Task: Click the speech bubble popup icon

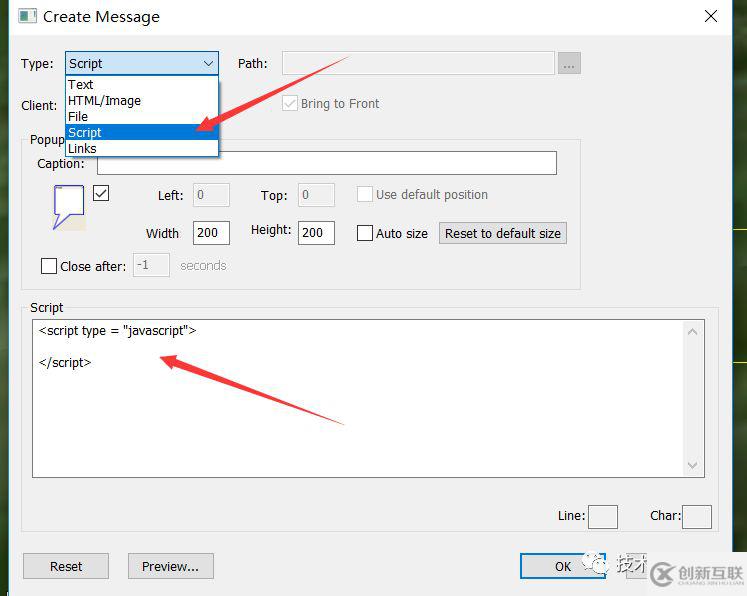Action: (69, 207)
